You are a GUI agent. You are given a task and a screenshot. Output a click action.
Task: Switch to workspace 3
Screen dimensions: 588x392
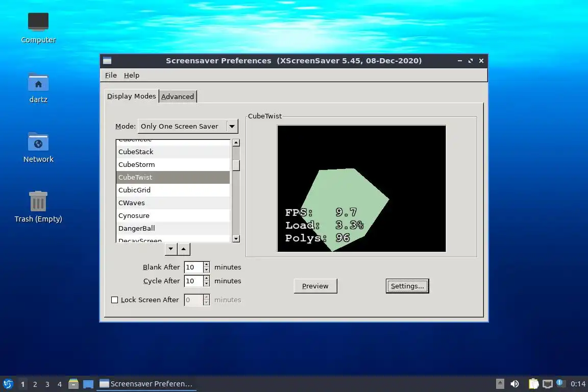click(47, 384)
